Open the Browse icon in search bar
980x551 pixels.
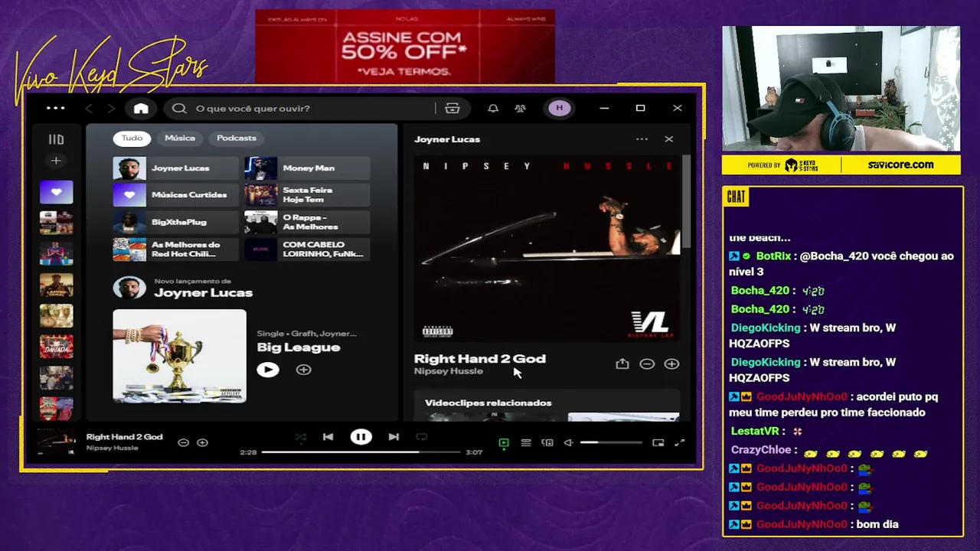click(x=452, y=109)
